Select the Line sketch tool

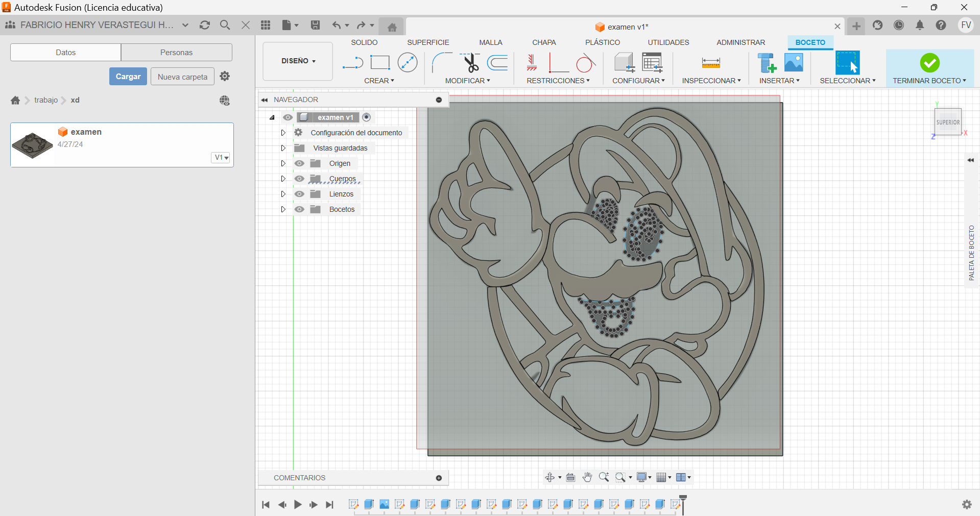pyautogui.click(x=352, y=63)
